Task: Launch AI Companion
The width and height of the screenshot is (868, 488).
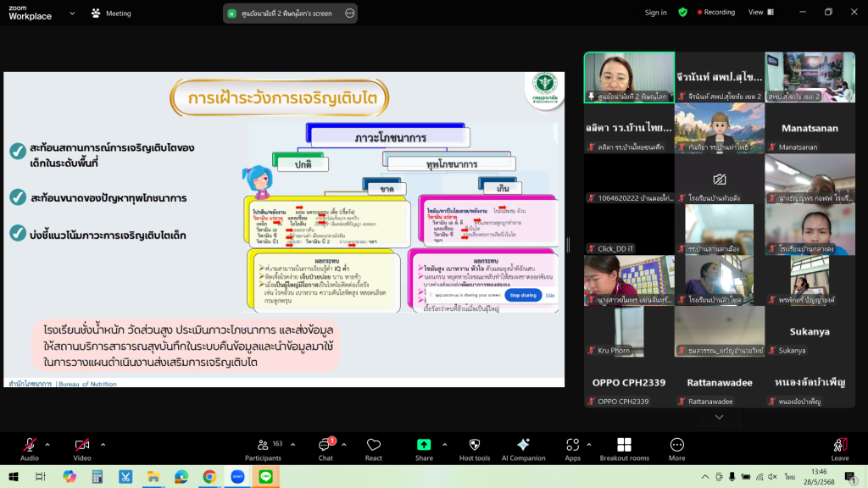Action: [523, 449]
